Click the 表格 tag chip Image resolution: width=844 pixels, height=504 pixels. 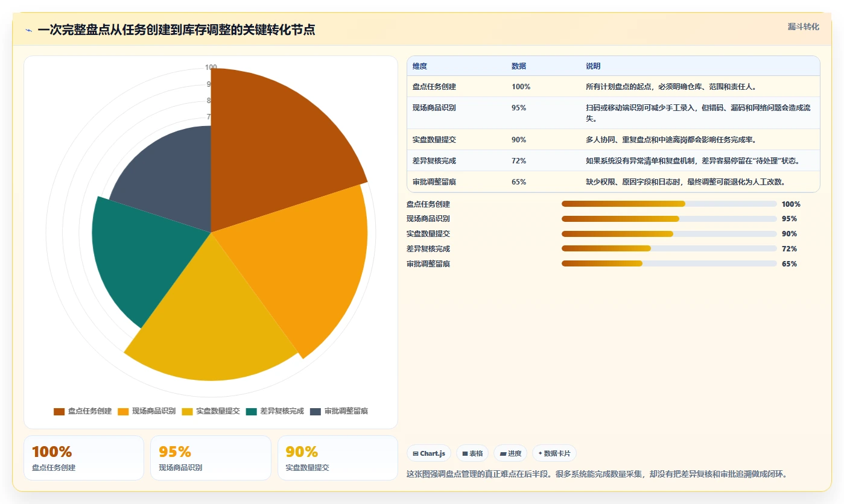(472, 453)
